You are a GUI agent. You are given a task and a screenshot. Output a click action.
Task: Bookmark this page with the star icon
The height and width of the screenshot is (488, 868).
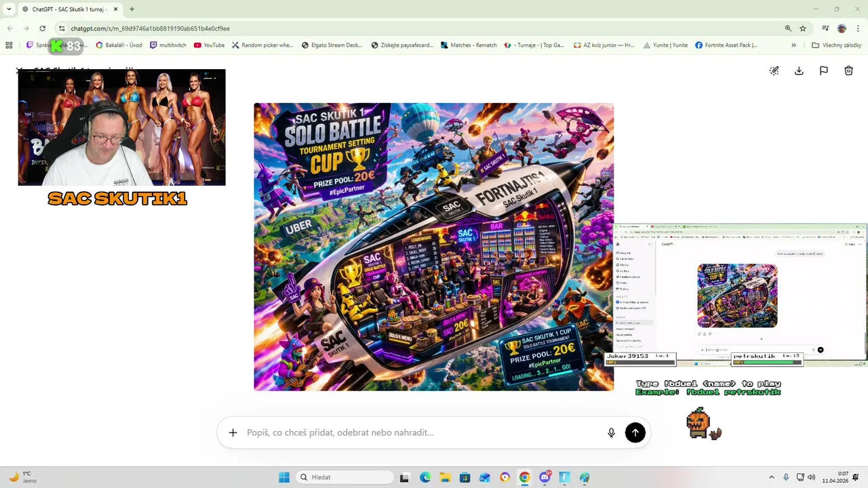[x=803, y=28]
